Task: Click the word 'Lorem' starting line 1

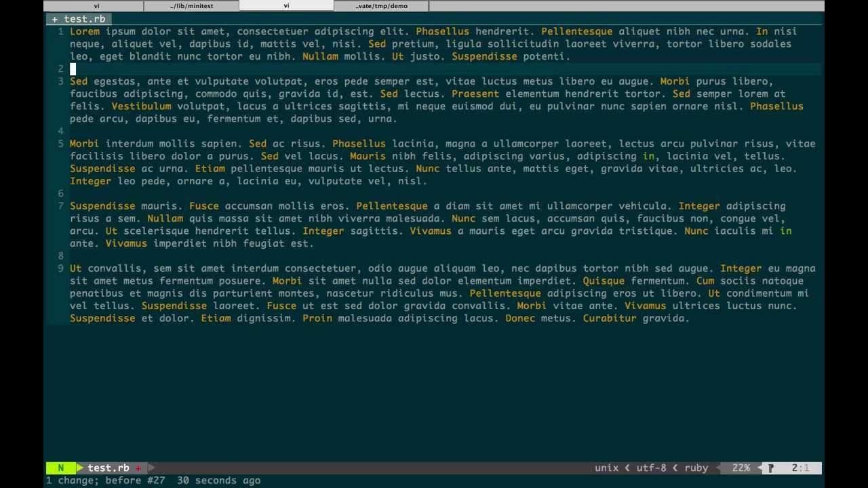Action: tap(85, 31)
